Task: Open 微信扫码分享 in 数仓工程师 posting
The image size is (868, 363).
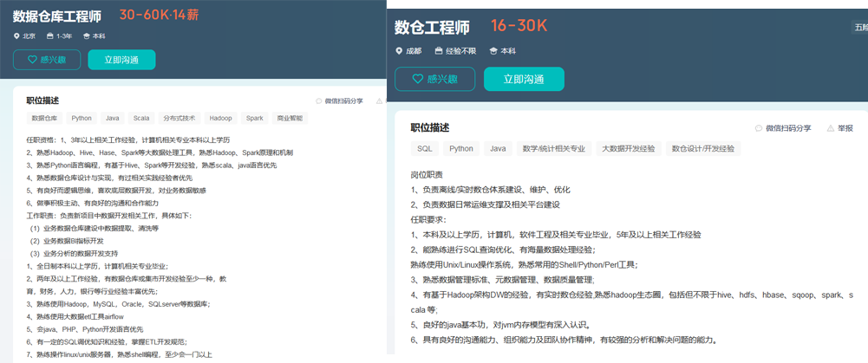Action: tap(788, 128)
